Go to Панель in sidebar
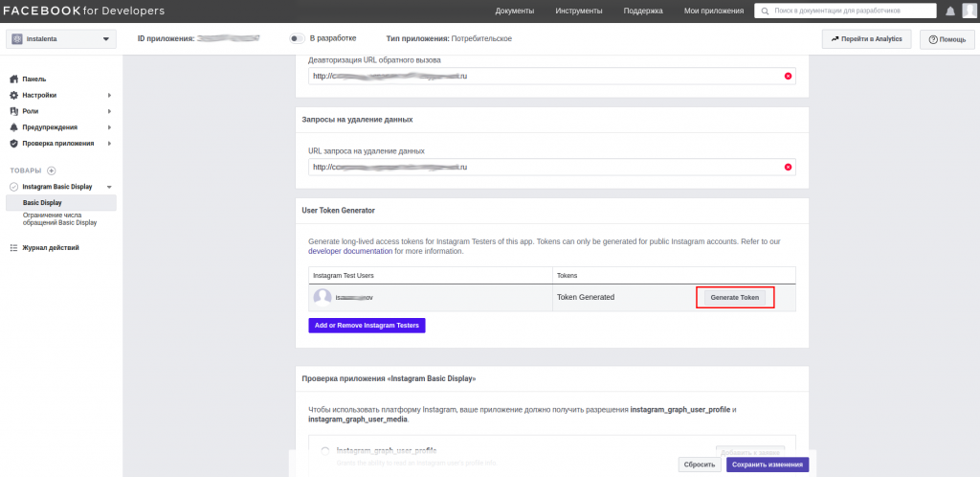This screenshot has width=980, height=477. coord(34,79)
